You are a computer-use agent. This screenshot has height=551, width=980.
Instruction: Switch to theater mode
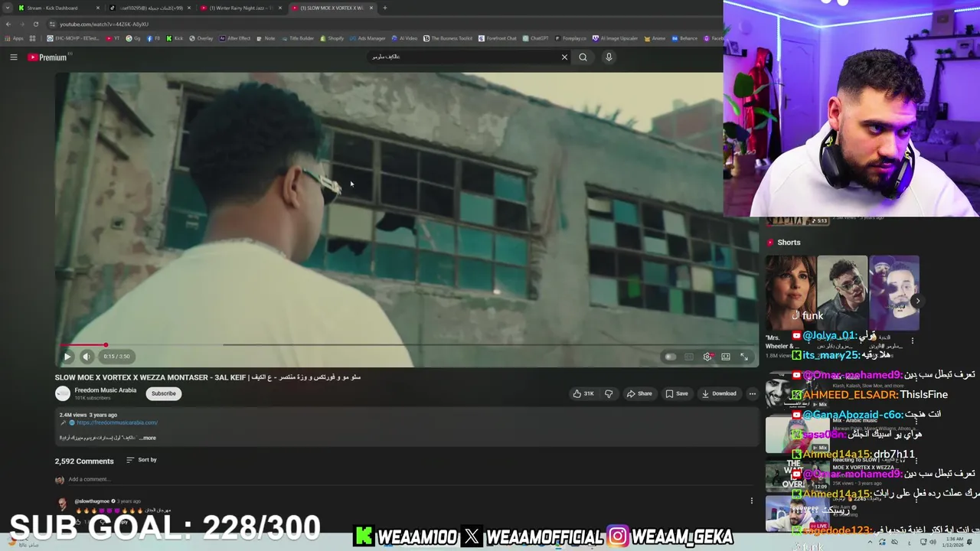pyautogui.click(x=726, y=357)
